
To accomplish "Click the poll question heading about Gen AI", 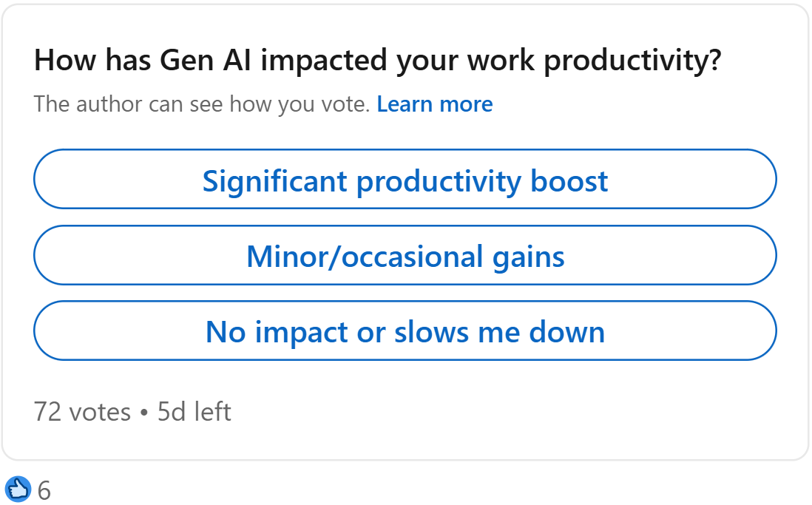I will [377, 61].
